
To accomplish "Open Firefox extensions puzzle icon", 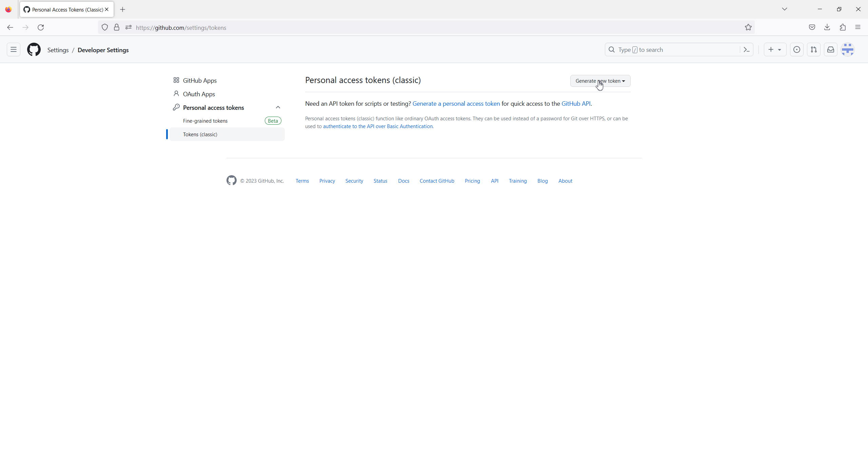I will [843, 27].
